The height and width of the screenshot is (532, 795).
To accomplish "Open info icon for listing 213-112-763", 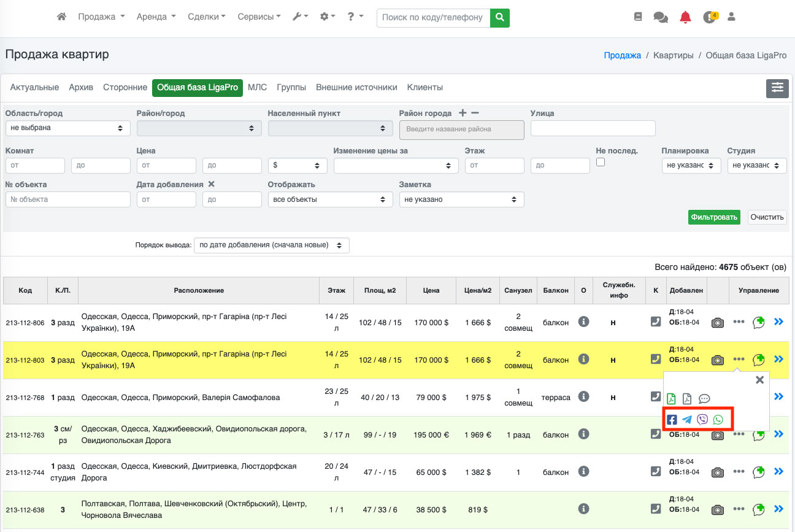I will (583, 434).
